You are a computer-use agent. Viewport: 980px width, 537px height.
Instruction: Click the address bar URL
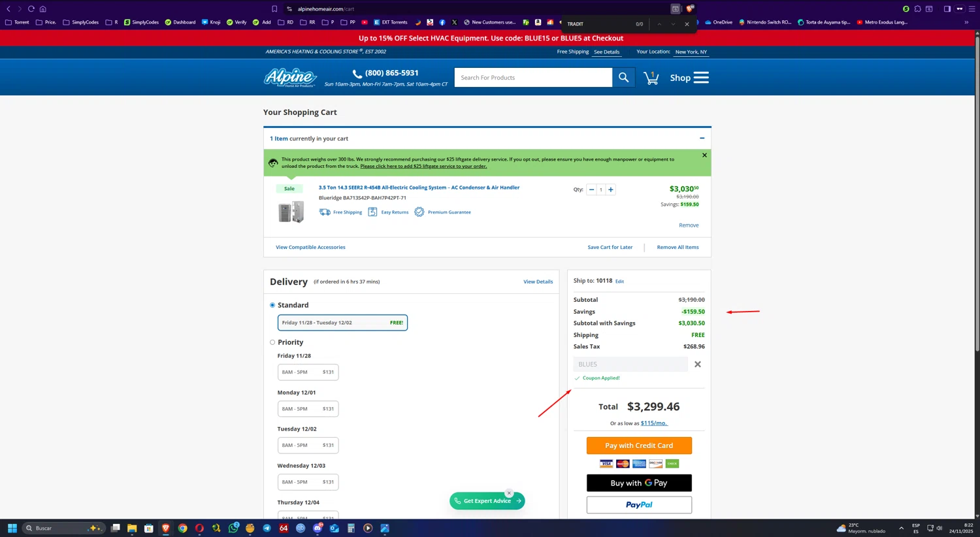pos(325,9)
